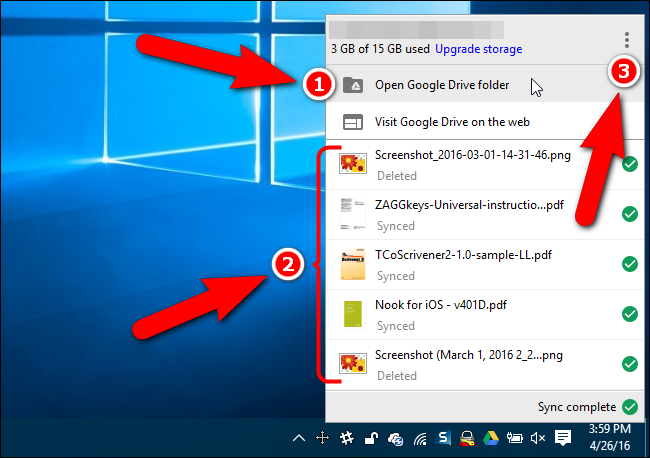The width and height of the screenshot is (650, 458).
Task: Open Google Drive folder
Action: point(485,85)
